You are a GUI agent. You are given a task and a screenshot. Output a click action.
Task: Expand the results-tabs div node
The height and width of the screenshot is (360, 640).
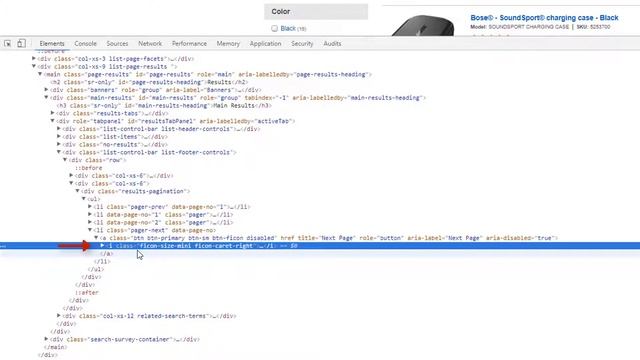point(53,113)
